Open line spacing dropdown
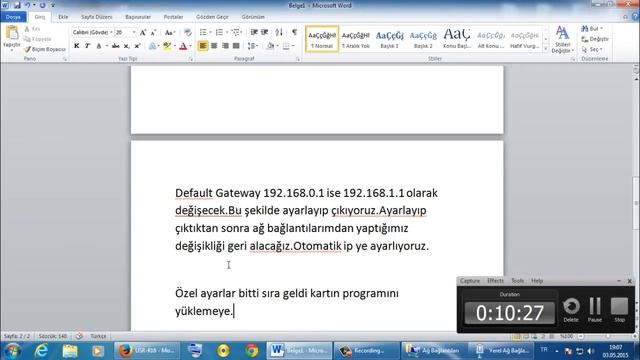640x360 pixels. point(253,46)
